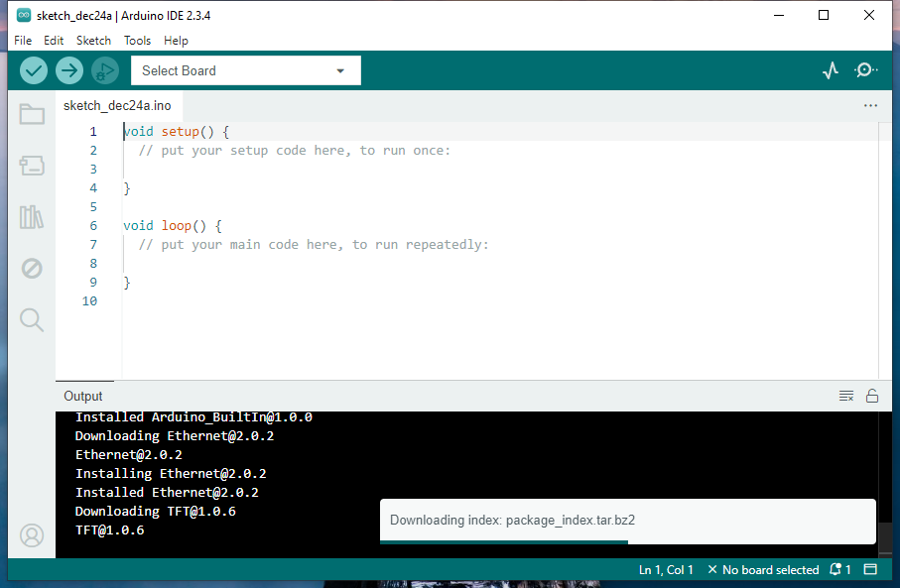This screenshot has height=588, width=900.
Task: Open the Tools menu
Action: pos(137,41)
